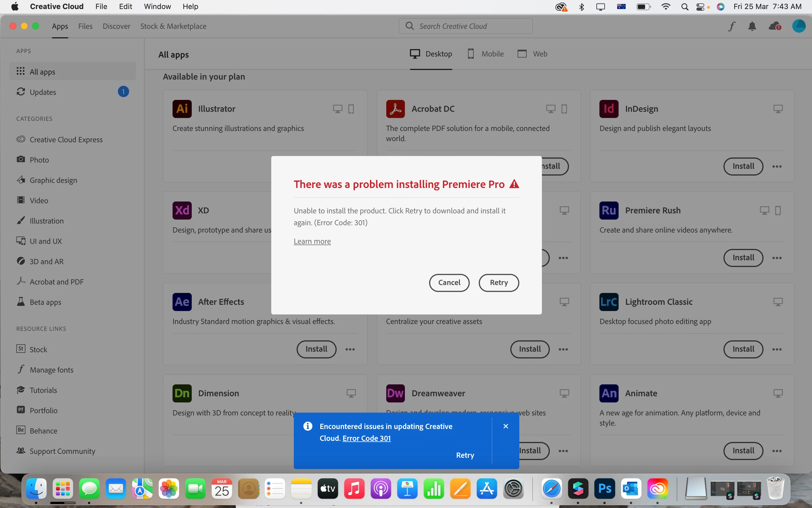Image resolution: width=812 pixels, height=508 pixels.
Task: Open more options for Dreamweaver
Action: 563,450
